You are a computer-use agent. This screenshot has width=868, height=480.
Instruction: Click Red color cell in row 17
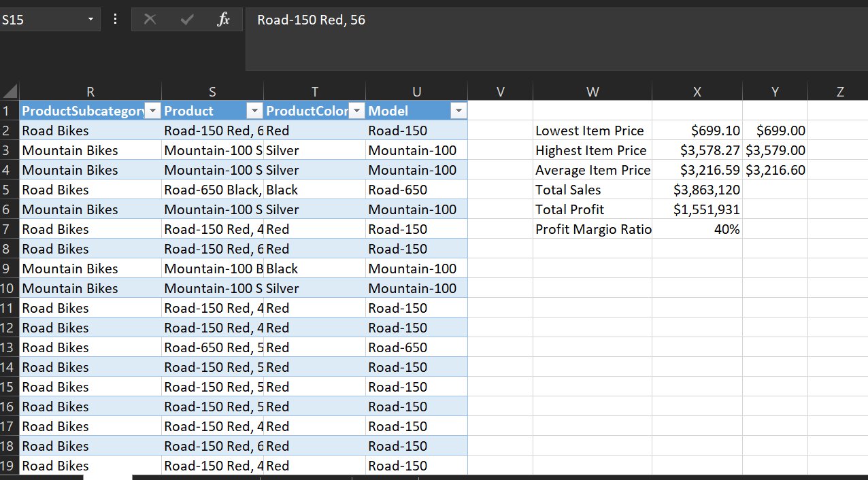[314, 426]
